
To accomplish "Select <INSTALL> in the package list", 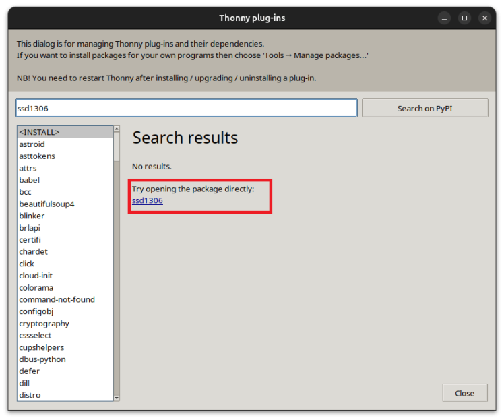I will pos(65,132).
